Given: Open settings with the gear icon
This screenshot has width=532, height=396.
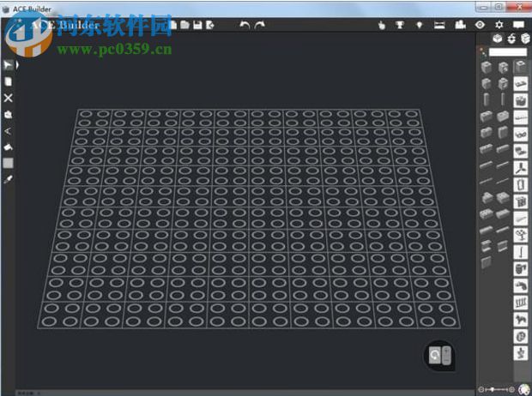Looking at the screenshot, I should click(499, 25).
